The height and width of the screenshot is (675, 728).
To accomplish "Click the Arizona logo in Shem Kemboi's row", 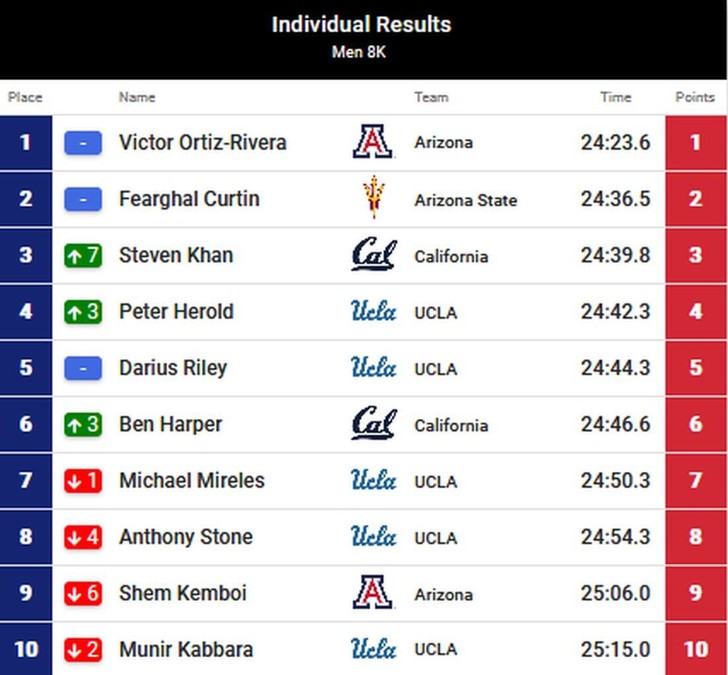I will (x=372, y=592).
